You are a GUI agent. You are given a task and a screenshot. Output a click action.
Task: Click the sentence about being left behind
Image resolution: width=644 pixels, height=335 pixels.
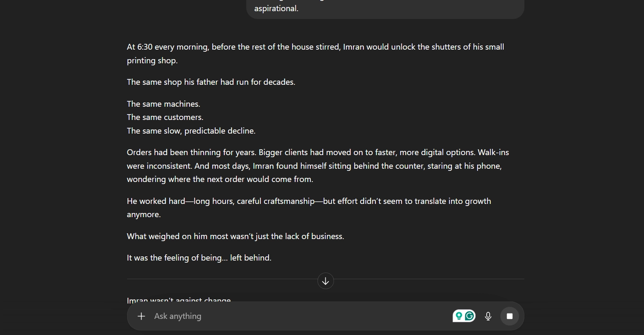pos(199,258)
